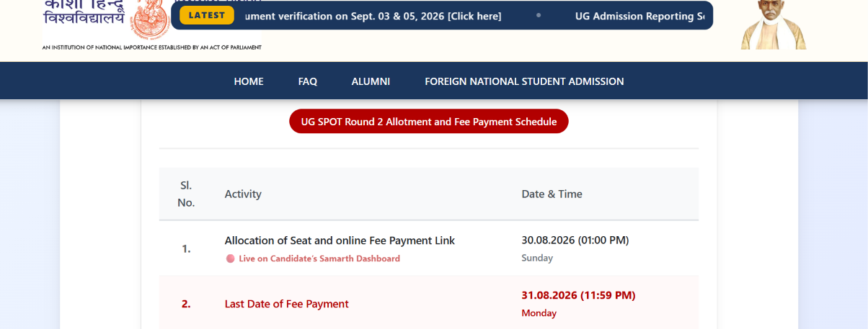Click the Activity column header
The width and height of the screenshot is (868, 329).
[x=243, y=194]
